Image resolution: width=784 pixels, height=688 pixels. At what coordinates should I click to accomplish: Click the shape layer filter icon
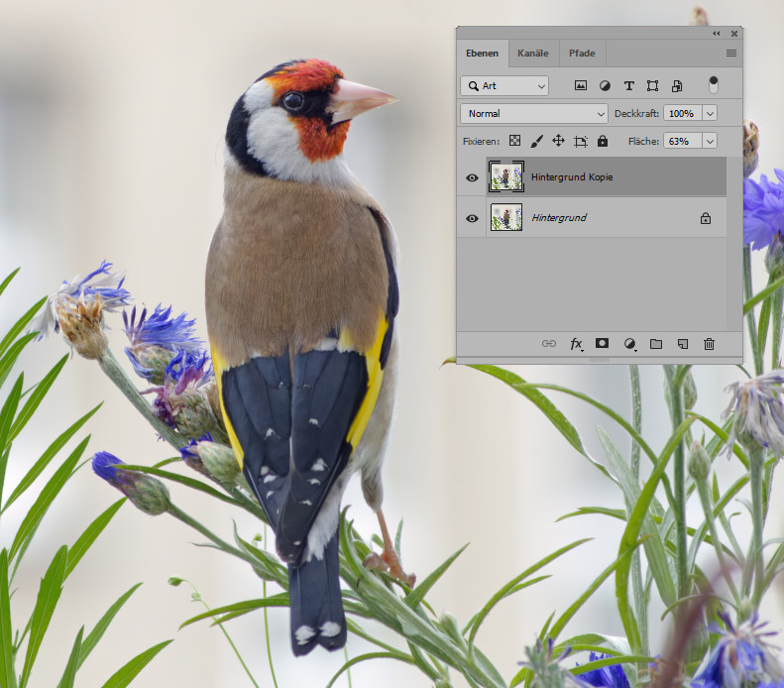click(652, 86)
